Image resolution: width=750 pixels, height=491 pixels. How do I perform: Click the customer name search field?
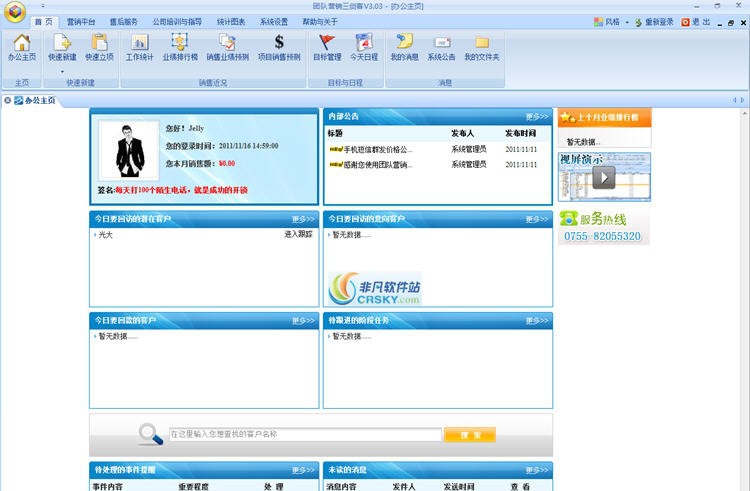[x=305, y=434]
